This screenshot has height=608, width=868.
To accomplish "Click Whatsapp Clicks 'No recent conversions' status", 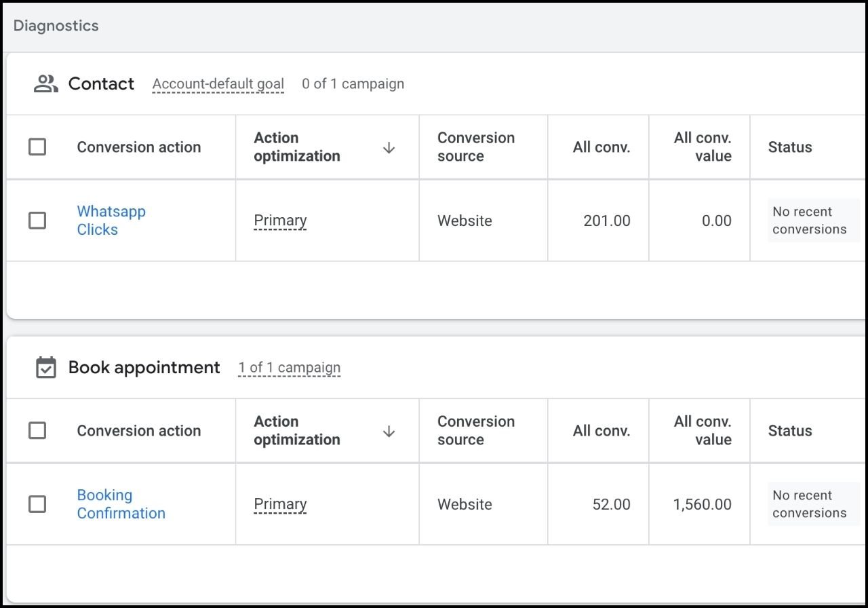I will click(x=809, y=221).
